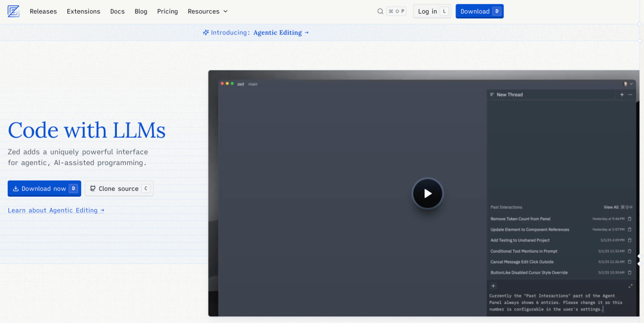The width and height of the screenshot is (644, 323).
Task: Visit the Blog page
Action: [141, 11]
